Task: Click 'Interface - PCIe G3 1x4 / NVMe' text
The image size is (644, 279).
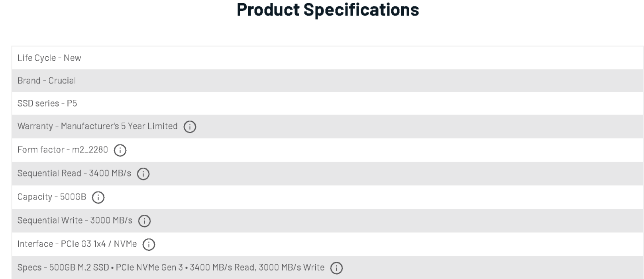Action: 77,244
